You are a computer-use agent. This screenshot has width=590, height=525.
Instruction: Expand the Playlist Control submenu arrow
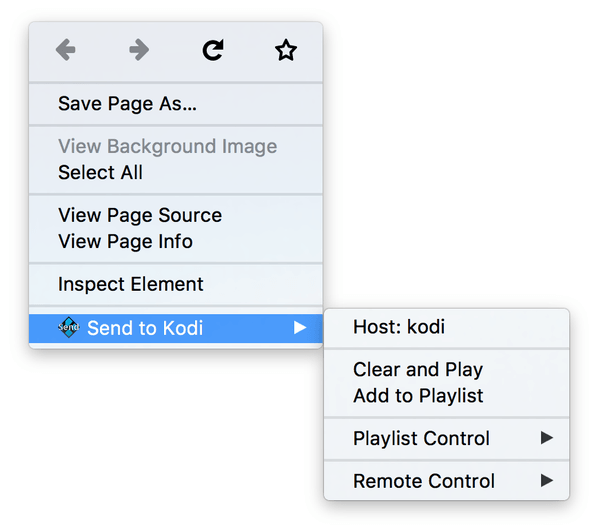click(547, 438)
